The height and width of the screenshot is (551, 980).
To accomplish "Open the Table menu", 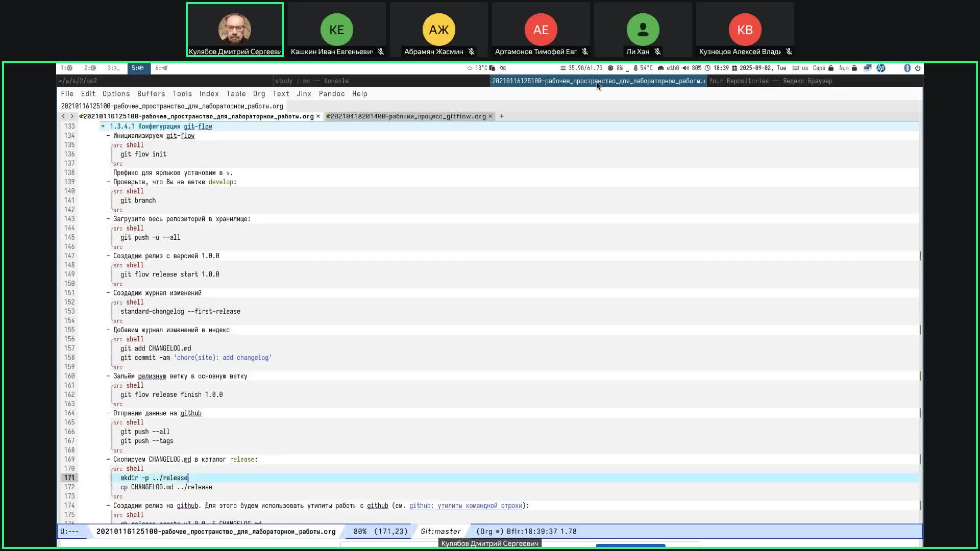I will point(236,94).
